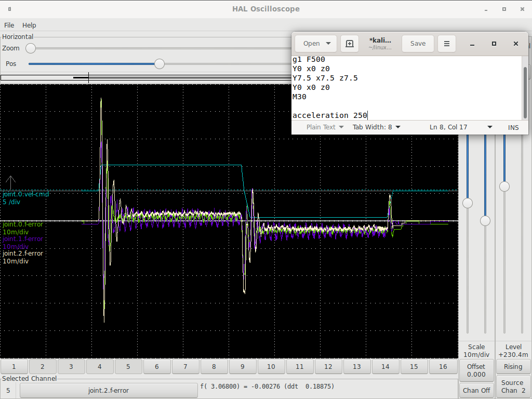Select channel 2 button

click(x=43, y=366)
